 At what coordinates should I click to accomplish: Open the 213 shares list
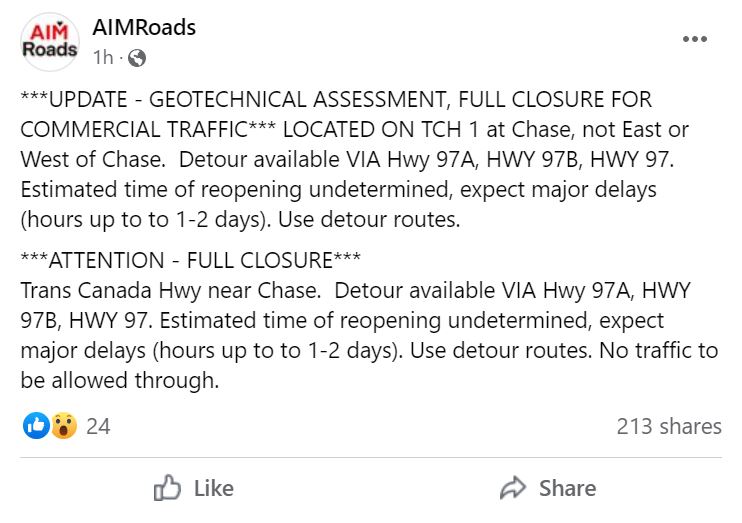tap(669, 426)
